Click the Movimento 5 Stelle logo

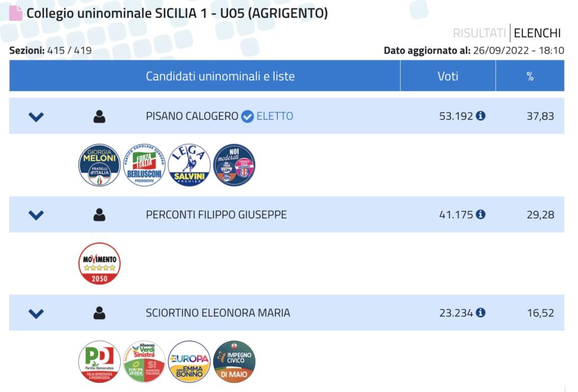coord(99,263)
